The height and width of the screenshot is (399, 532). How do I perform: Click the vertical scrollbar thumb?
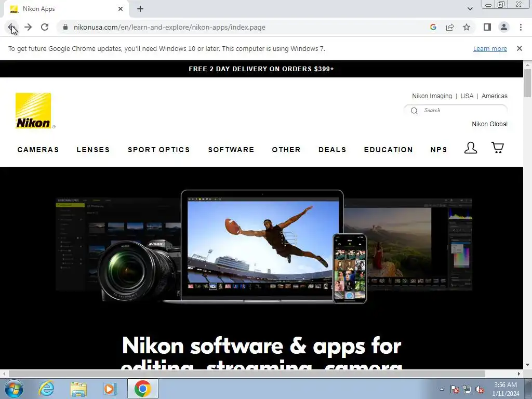[528, 83]
